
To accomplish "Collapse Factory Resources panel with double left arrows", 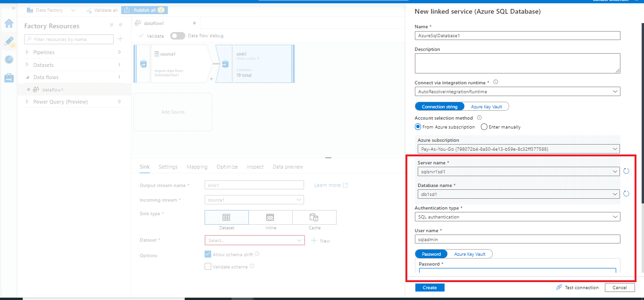I will (x=120, y=25).
